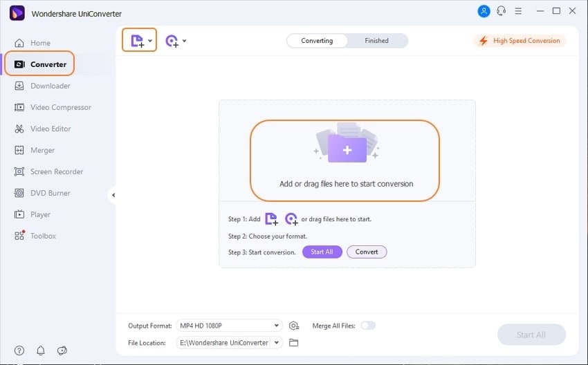Open DVD Burner from sidebar
This screenshot has width=588, height=365.
pyautogui.click(x=42, y=193)
